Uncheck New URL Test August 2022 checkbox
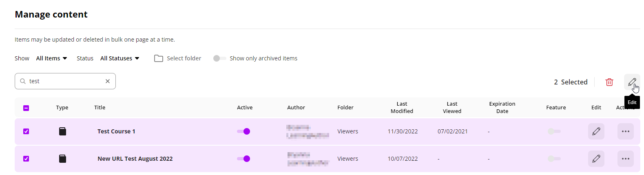The image size is (644, 175). (26, 159)
